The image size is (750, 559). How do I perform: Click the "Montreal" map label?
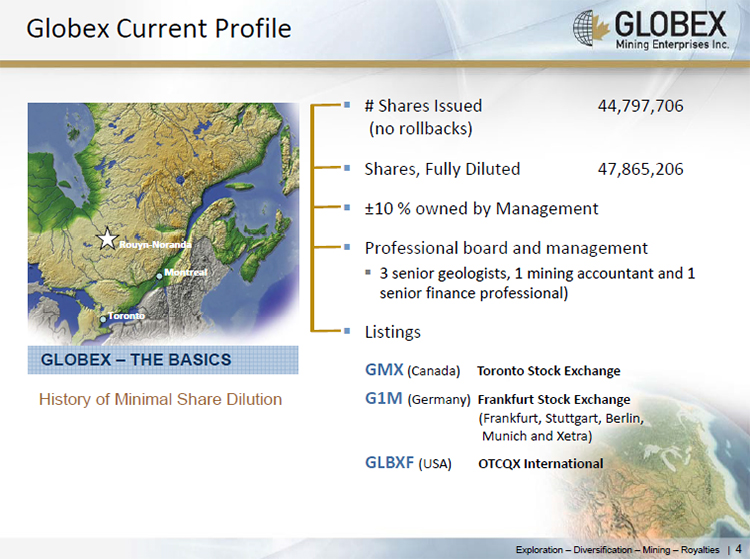coord(186,272)
